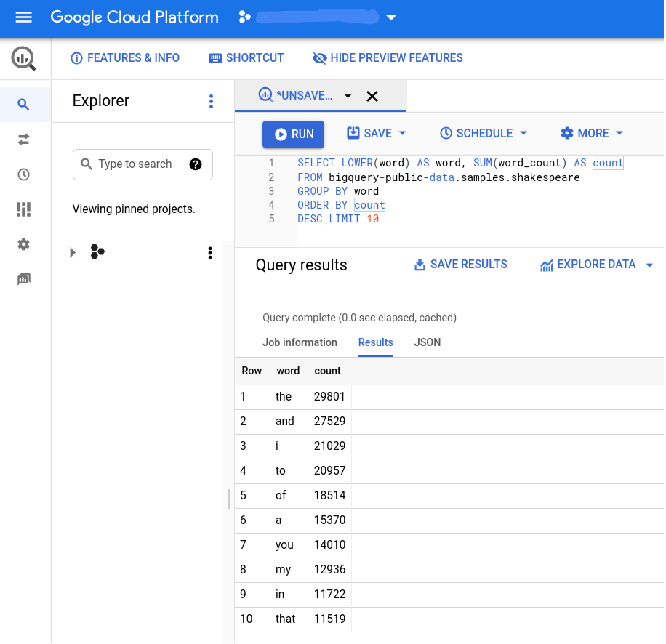Click the BigQuery logo icon

point(24,58)
